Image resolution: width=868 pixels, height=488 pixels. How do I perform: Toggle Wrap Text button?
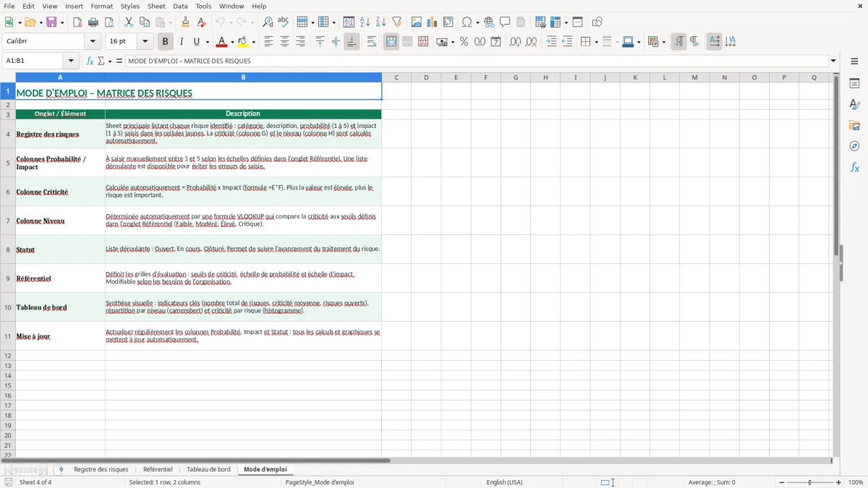point(372,42)
